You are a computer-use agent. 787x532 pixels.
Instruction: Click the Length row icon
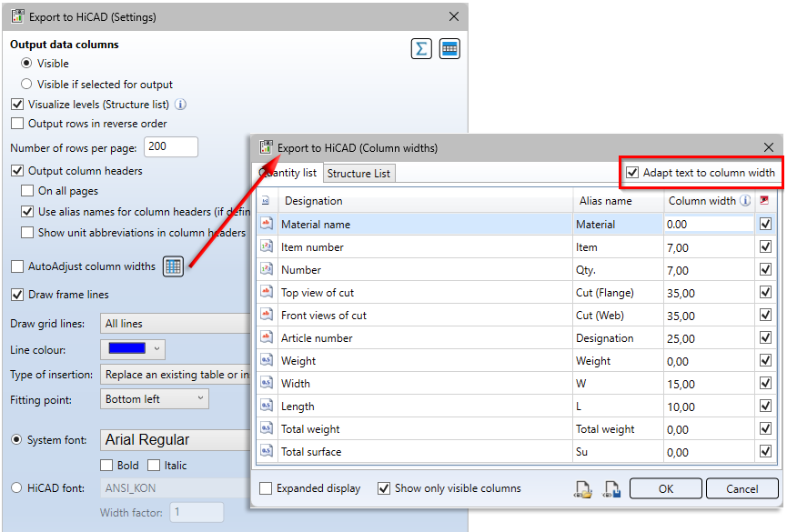pos(267,406)
